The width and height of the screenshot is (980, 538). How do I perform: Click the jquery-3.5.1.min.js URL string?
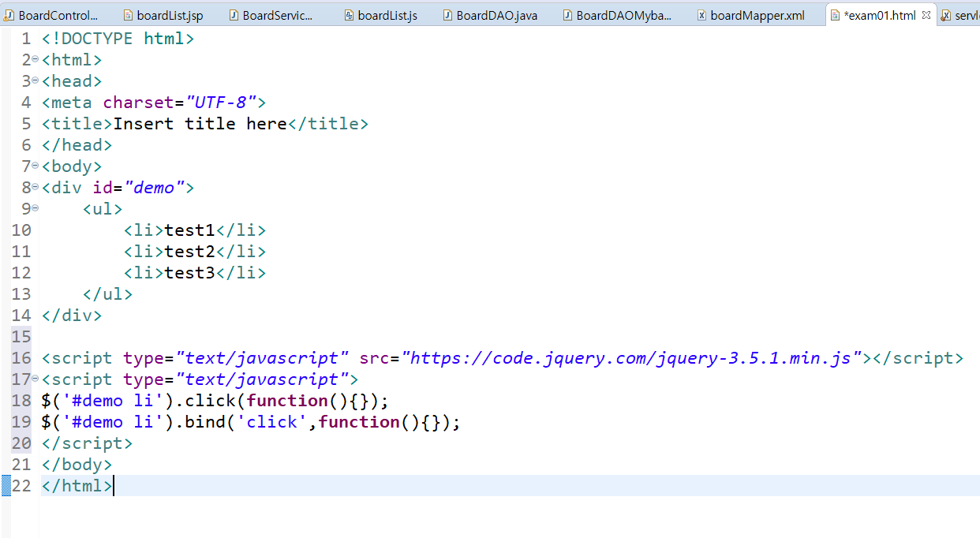(631, 358)
